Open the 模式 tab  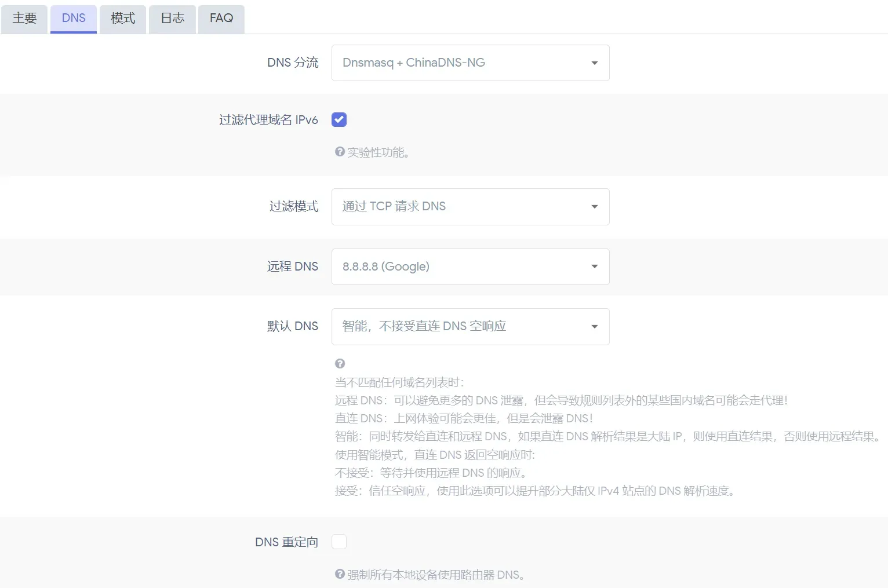(123, 19)
